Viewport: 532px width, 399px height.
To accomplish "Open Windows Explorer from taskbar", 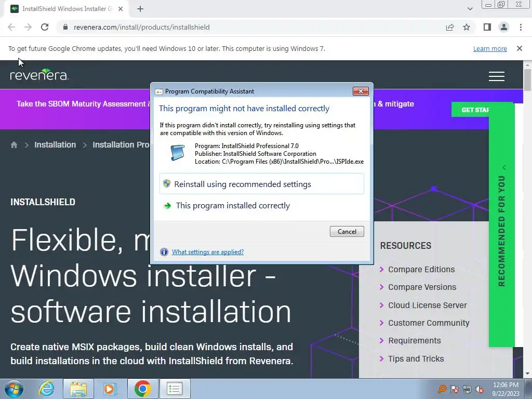I will 78,389.
